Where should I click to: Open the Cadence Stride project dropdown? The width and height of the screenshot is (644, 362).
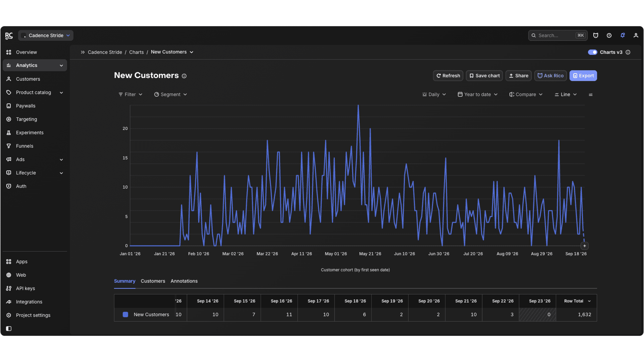46,35
